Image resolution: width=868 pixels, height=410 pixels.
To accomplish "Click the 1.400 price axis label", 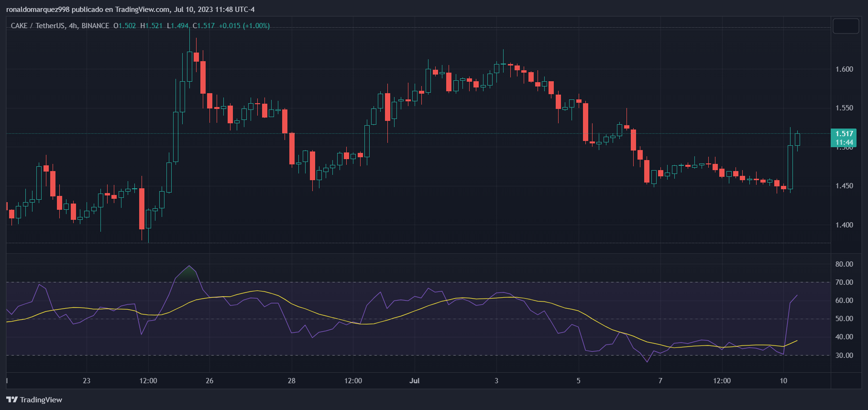I will click(x=844, y=225).
